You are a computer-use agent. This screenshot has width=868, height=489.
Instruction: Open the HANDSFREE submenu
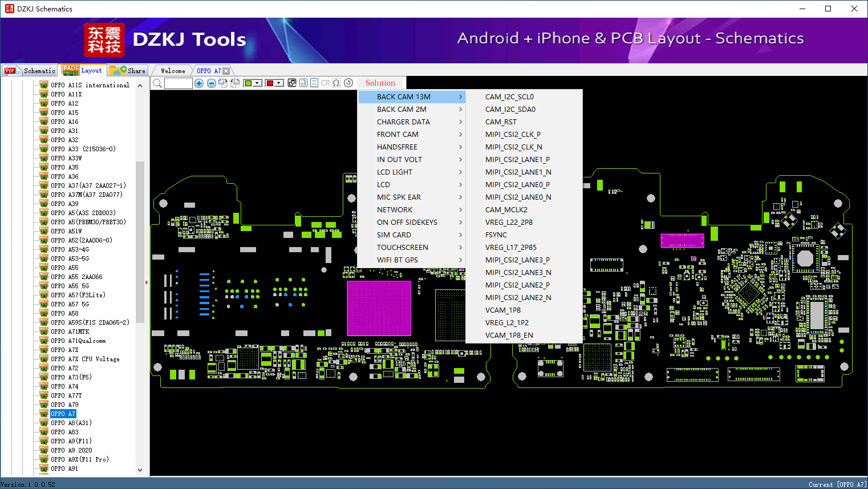click(x=412, y=147)
